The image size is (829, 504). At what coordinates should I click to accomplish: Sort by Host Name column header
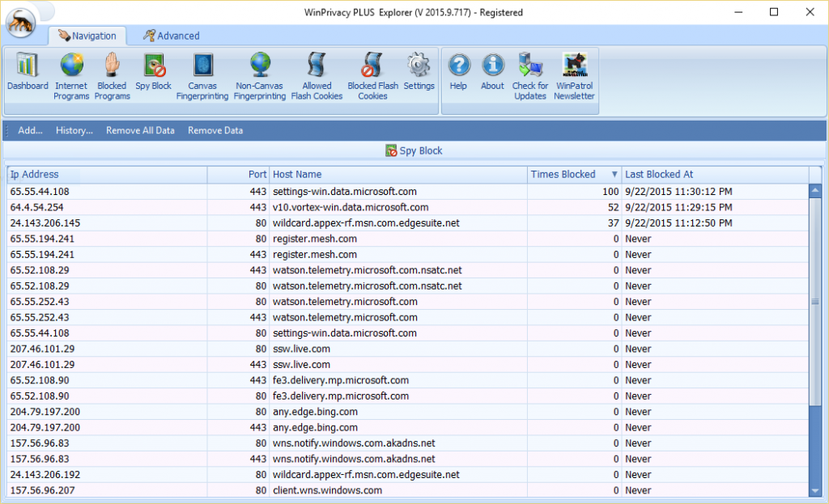pos(398,175)
